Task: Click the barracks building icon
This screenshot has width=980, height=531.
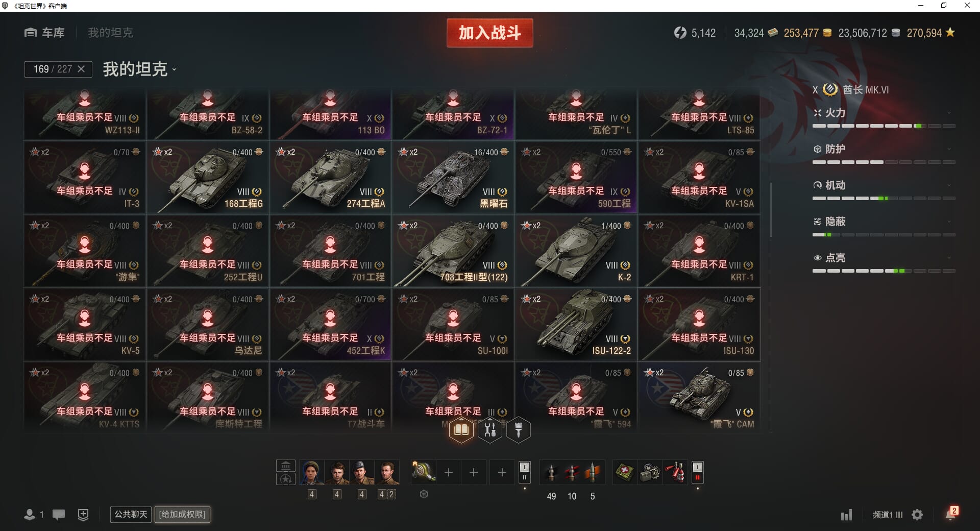Action: (x=286, y=466)
